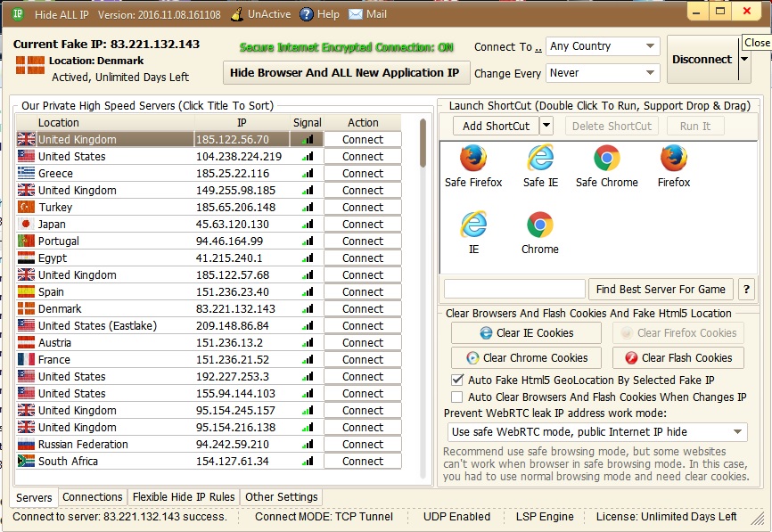Select the South Africa 154.127.61.34 row

(x=209, y=461)
